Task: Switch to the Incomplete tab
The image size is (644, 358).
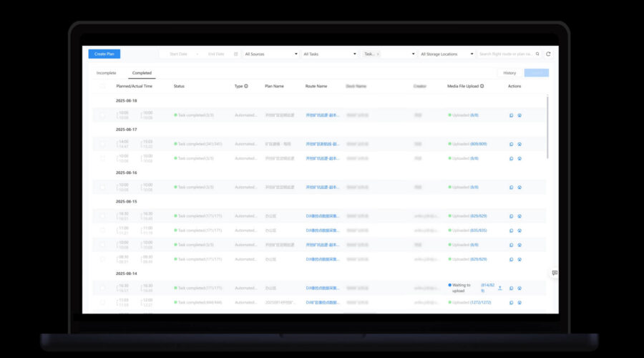Action: (x=107, y=73)
